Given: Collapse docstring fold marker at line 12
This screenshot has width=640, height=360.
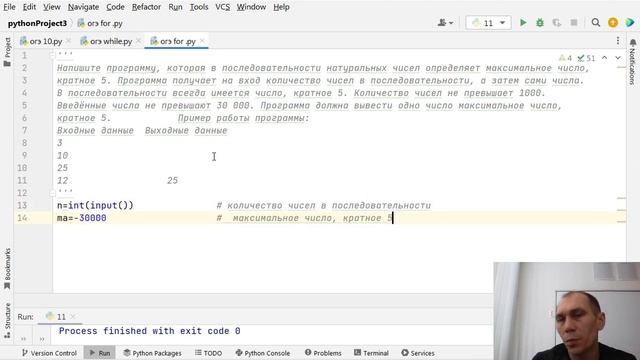Looking at the screenshot, I should 53,193.
